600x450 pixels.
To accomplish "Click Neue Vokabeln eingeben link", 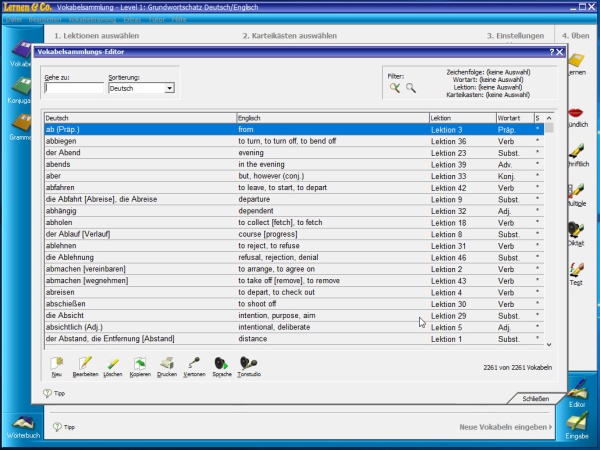I will (x=505, y=427).
